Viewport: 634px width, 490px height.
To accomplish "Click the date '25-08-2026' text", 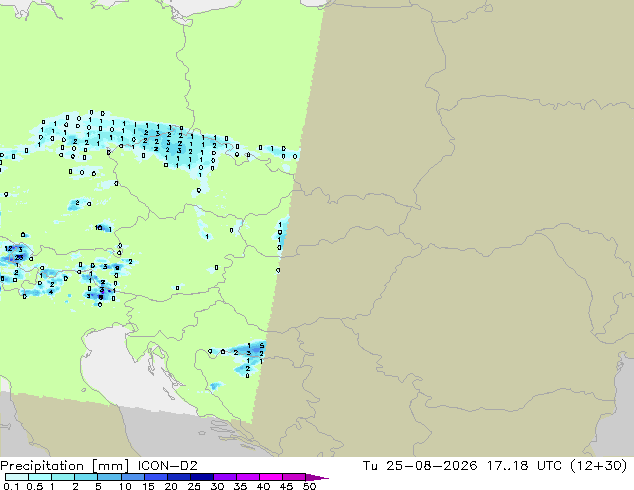I will point(431,466).
